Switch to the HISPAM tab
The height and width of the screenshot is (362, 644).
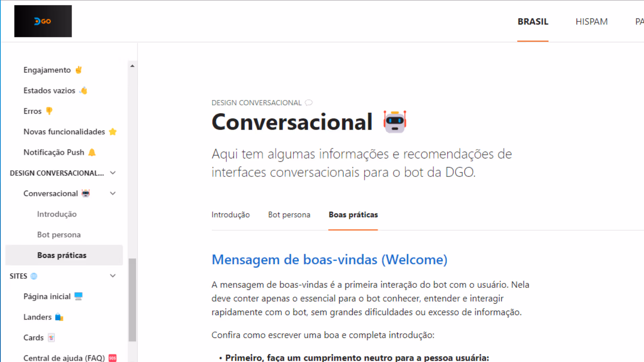pos(591,22)
